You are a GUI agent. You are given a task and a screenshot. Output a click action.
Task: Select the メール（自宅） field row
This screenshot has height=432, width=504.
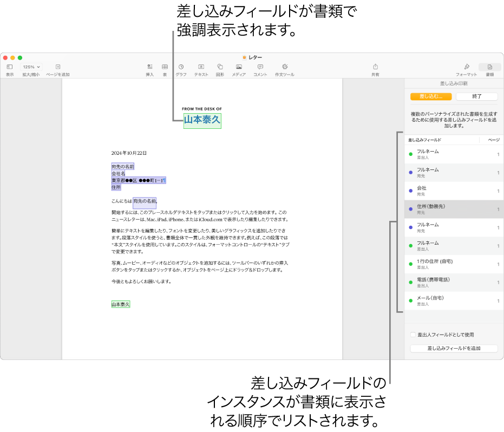click(454, 301)
